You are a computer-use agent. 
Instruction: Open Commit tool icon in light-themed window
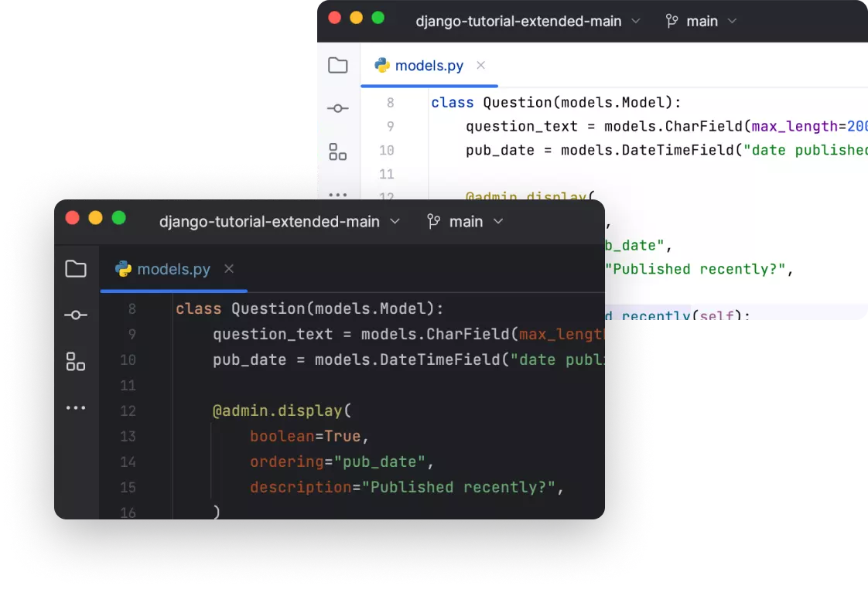click(338, 108)
